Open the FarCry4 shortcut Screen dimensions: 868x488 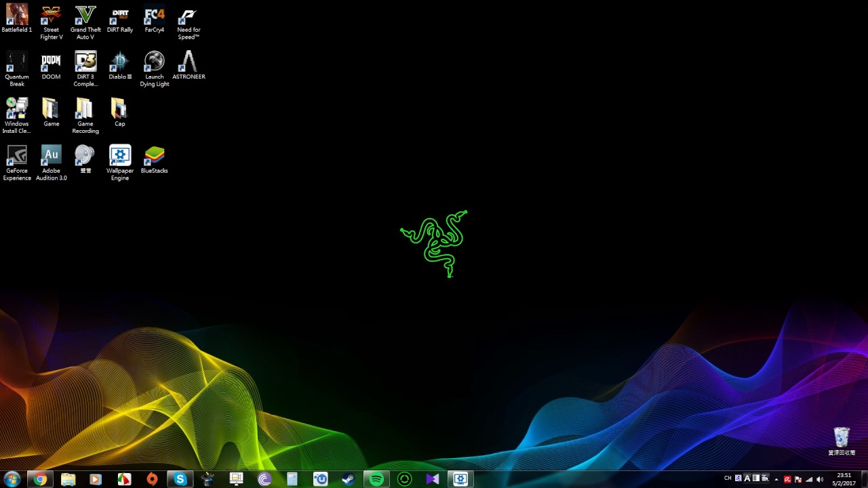pyautogui.click(x=155, y=19)
